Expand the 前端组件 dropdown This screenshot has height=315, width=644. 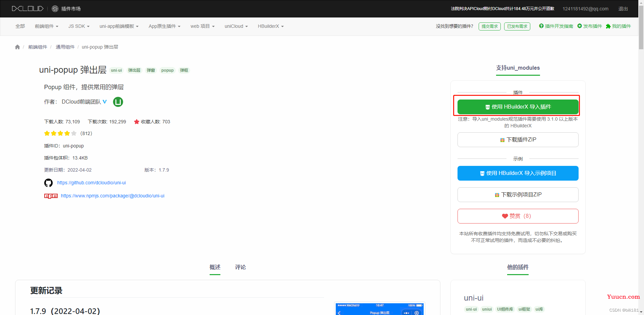[x=47, y=26]
